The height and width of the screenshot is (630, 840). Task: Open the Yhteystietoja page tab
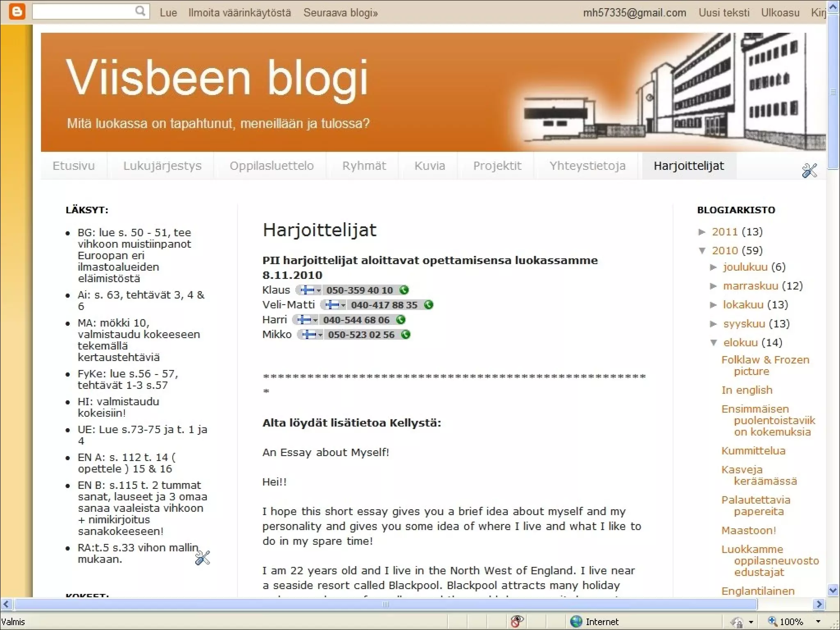[x=587, y=166]
